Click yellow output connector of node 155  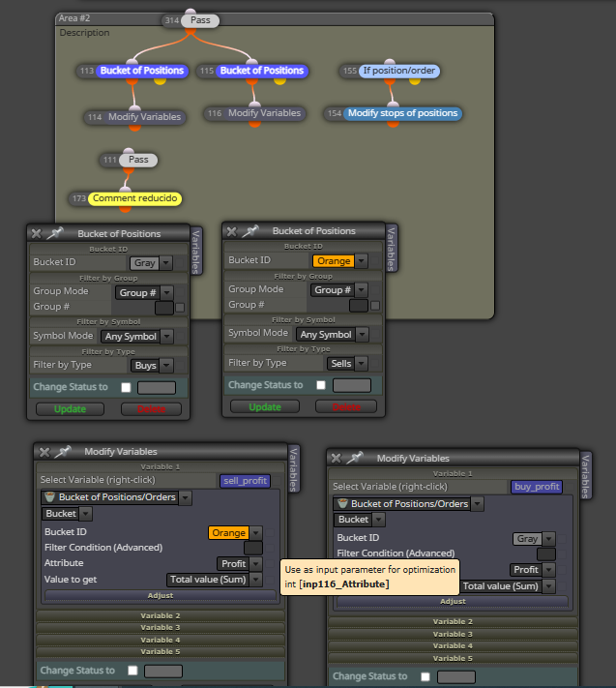point(415,80)
